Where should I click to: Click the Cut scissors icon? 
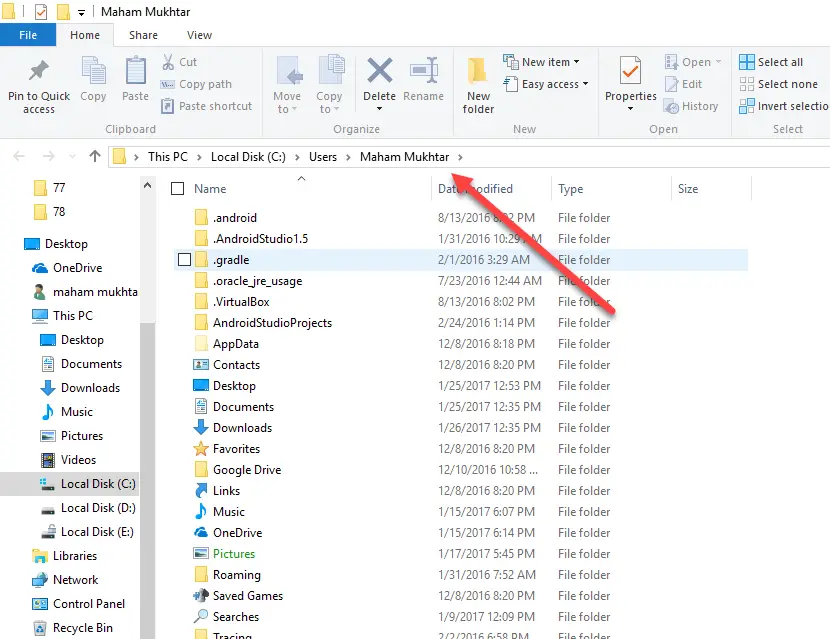coord(168,62)
